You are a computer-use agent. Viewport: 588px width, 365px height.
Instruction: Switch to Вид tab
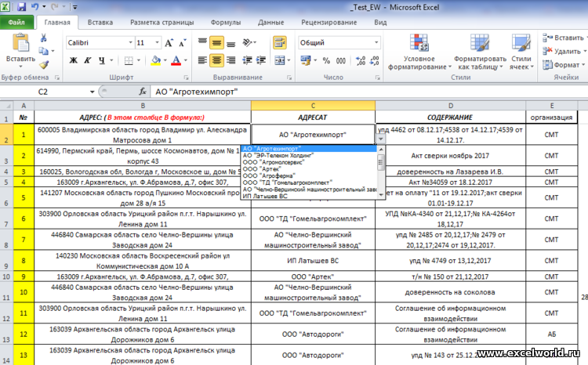[x=380, y=23]
